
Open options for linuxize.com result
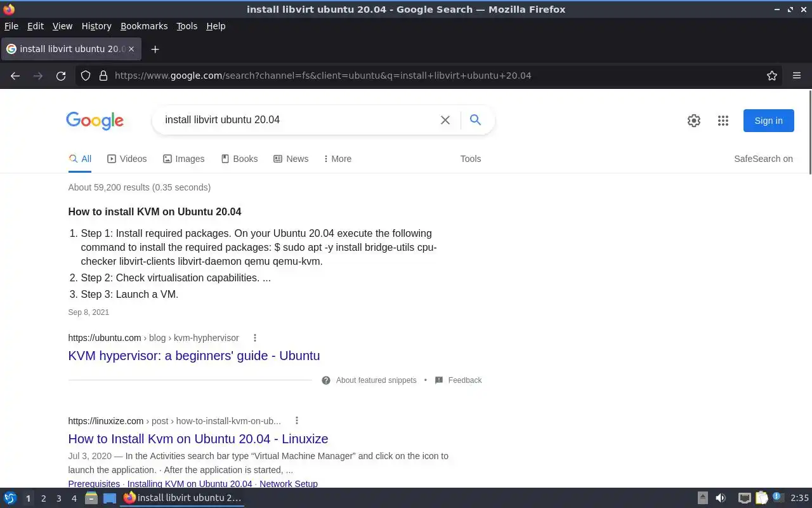click(296, 420)
